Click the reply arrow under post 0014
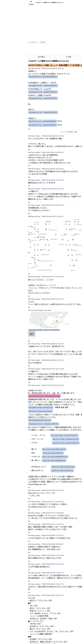 pyautogui.click(x=29, y=382)
